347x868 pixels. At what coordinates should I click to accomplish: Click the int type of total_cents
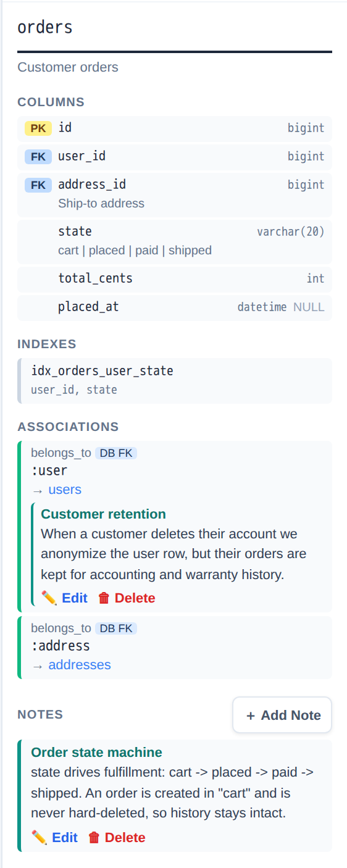[x=316, y=279]
